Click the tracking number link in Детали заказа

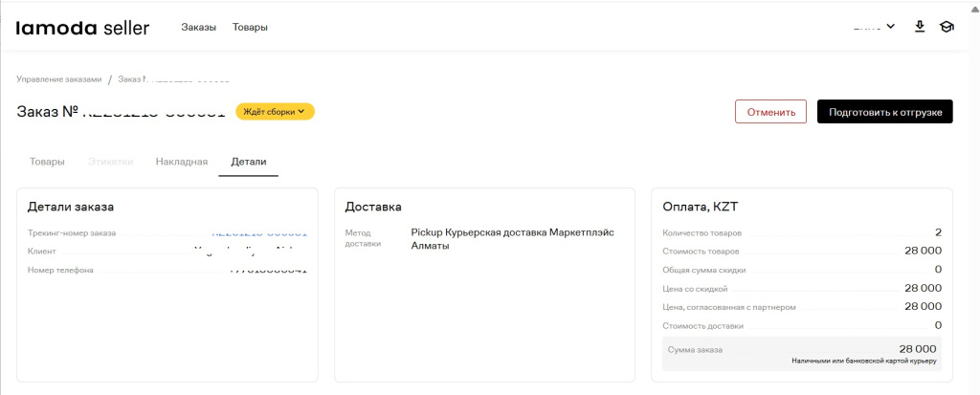pyautogui.click(x=258, y=232)
